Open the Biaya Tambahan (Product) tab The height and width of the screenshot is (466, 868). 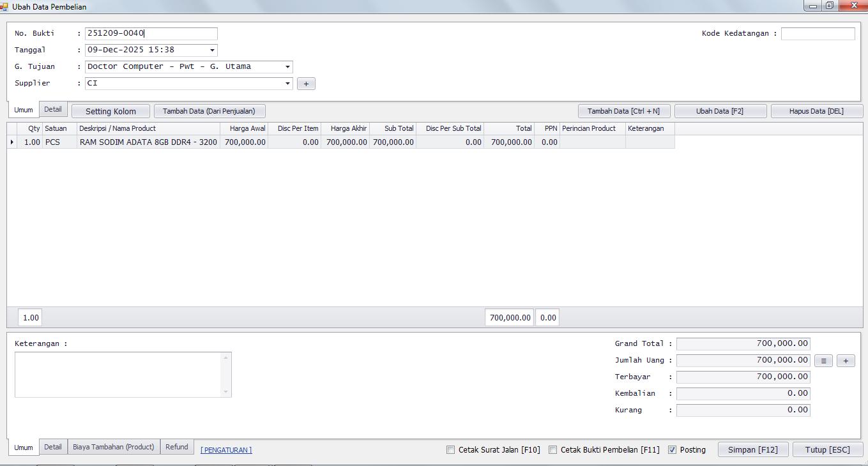113,447
